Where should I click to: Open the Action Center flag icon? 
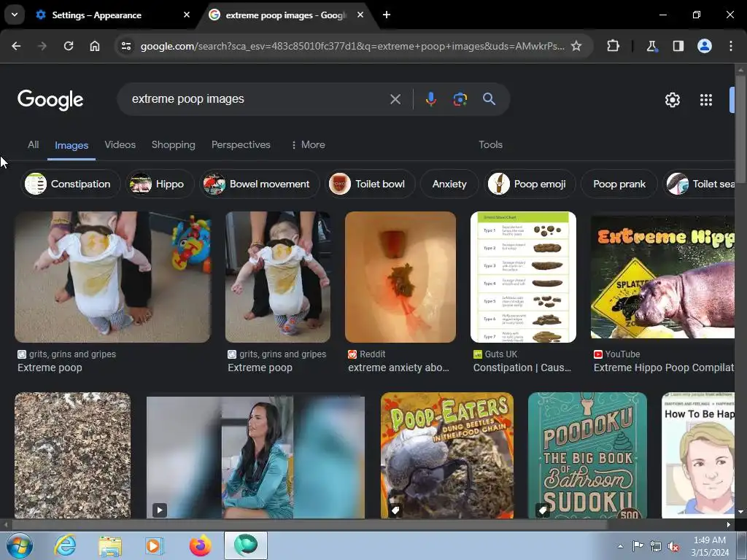coord(638,546)
